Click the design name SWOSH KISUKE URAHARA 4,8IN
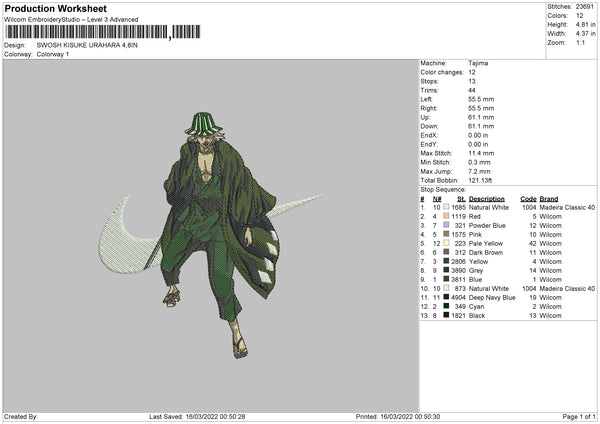 tap(87, 45)
